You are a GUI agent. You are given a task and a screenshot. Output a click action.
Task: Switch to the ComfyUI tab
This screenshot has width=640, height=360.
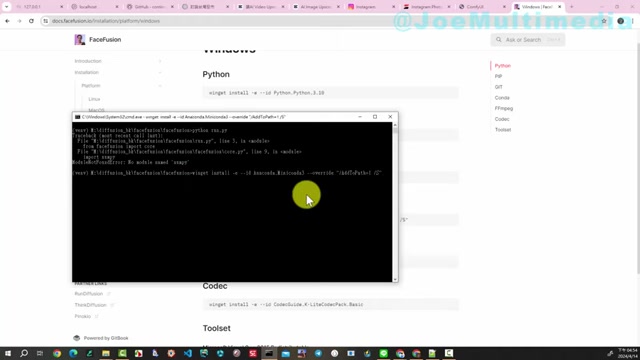click(x=482, y=7)
